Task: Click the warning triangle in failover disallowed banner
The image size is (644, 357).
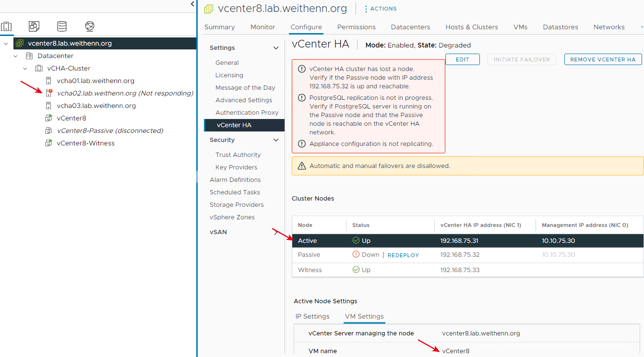Action: click(x=302, y=166)
